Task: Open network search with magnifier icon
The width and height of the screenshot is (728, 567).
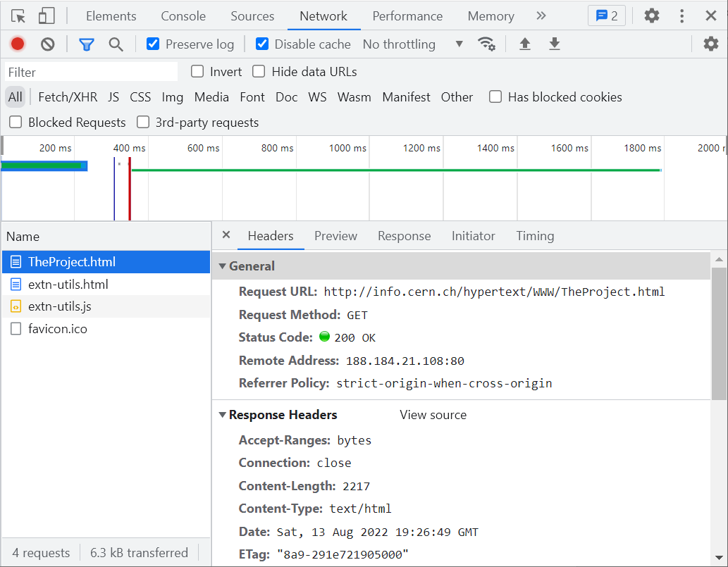Action: click(116, 44)
